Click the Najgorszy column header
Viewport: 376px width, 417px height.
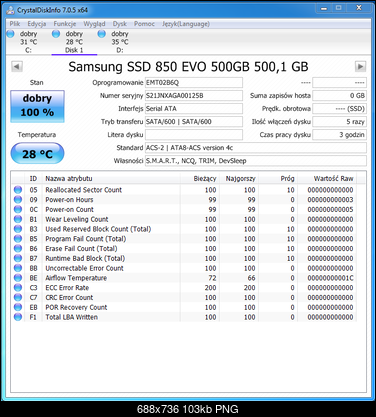[x=239, y=179]
